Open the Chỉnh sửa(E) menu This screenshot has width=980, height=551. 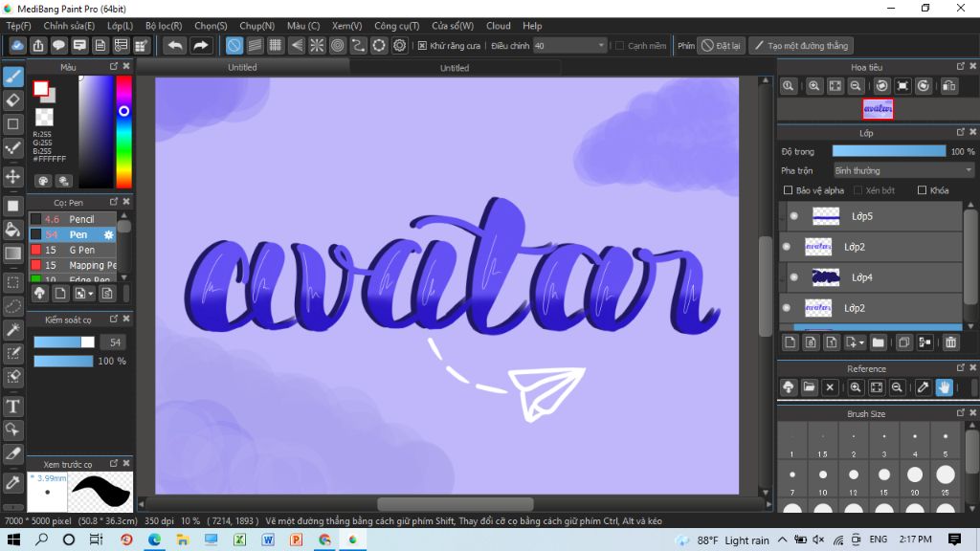tap(69, 26)
